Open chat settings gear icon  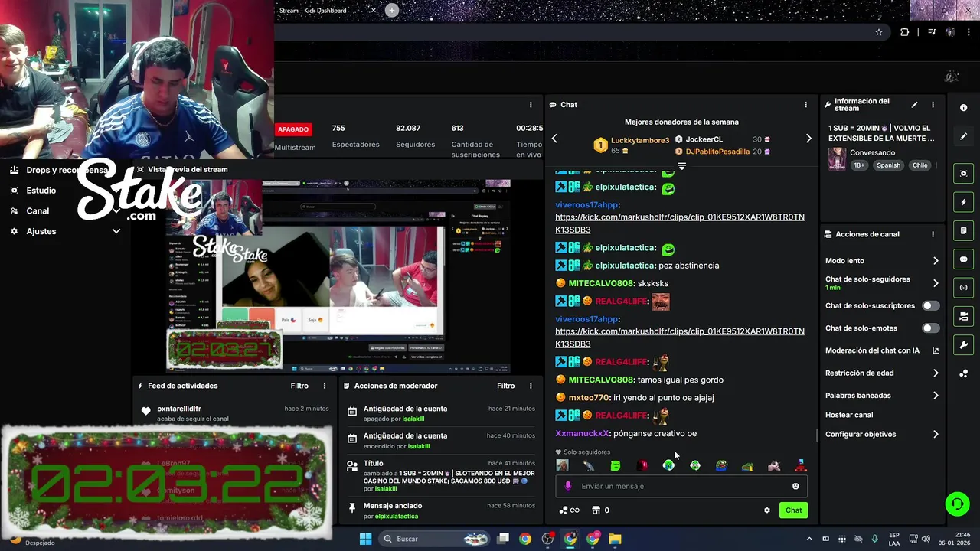click(767, 510)
